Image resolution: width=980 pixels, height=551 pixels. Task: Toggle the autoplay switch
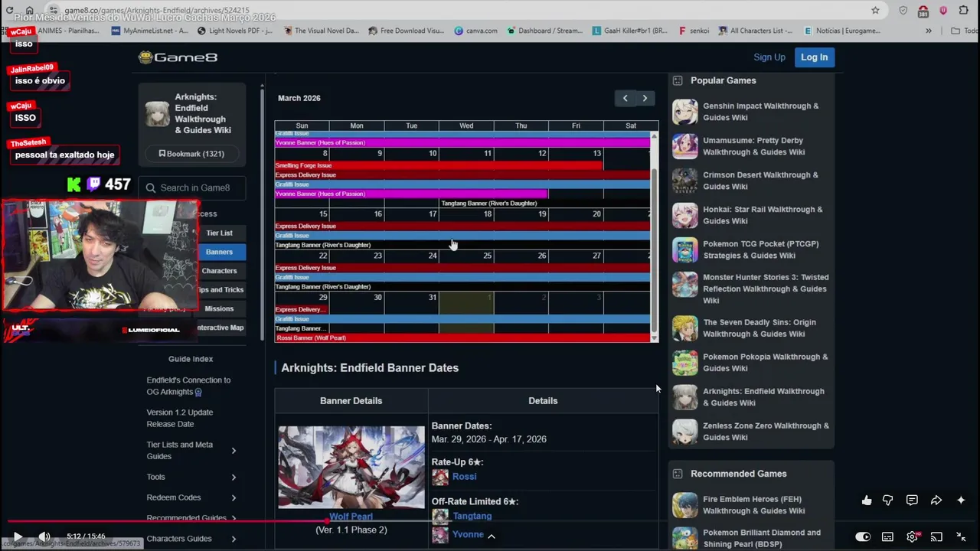point(863,536)
